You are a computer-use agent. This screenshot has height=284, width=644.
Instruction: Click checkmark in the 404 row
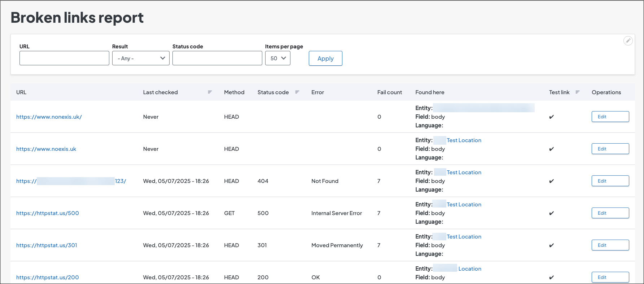[551, 181]
